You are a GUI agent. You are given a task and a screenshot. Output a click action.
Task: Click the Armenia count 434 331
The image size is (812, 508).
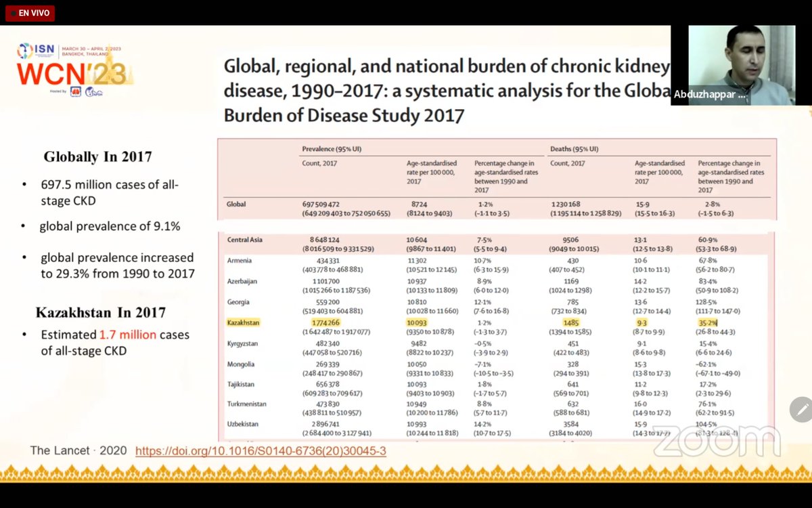click(x=328, y=260)
